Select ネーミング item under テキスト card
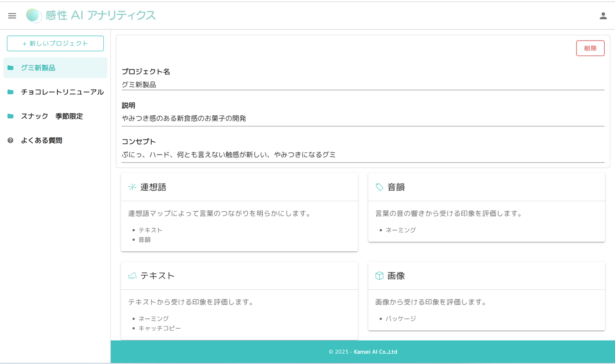The image size is (615, 364). click(x=154, y=319)
